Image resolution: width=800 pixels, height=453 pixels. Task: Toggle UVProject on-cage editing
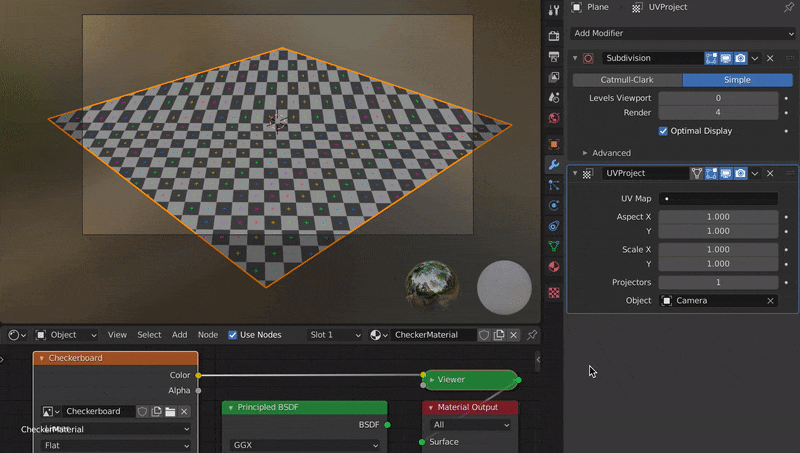696,173
